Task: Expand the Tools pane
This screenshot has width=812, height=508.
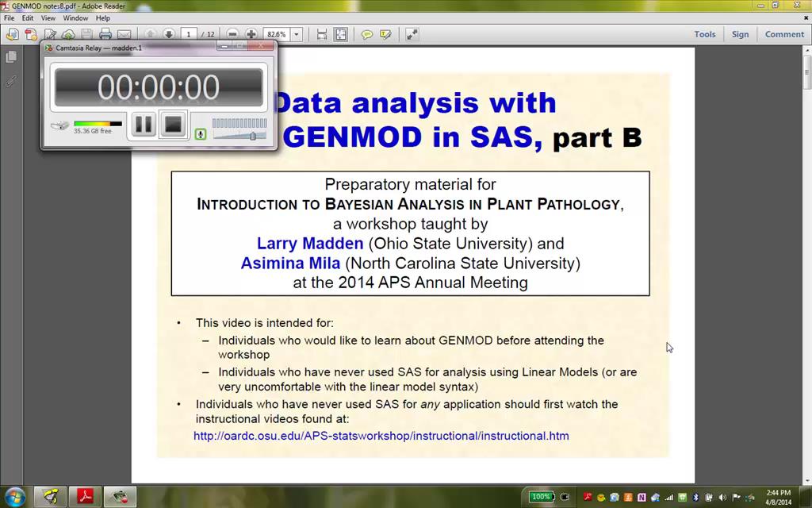Action: 704,34
